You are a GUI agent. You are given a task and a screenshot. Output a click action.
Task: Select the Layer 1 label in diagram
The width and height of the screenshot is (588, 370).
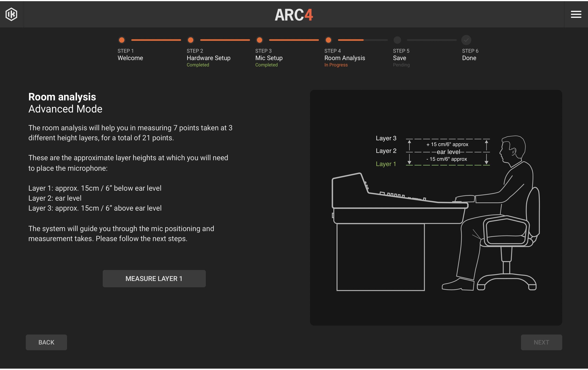pos(386,164)
